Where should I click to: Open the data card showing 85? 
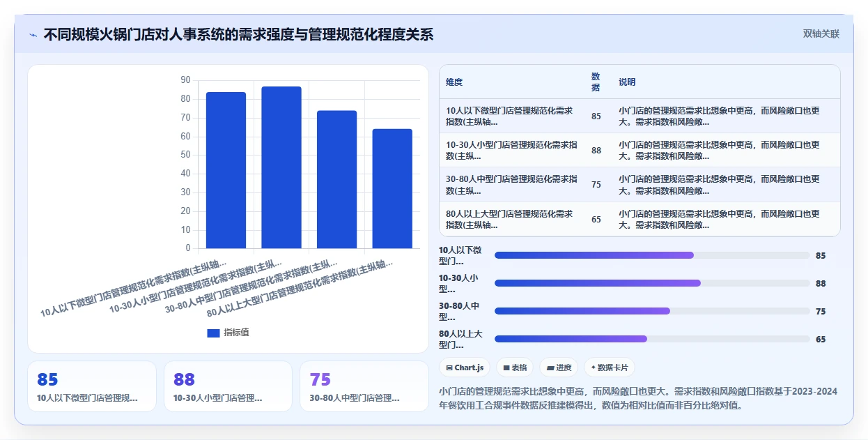tap(92, 386)
